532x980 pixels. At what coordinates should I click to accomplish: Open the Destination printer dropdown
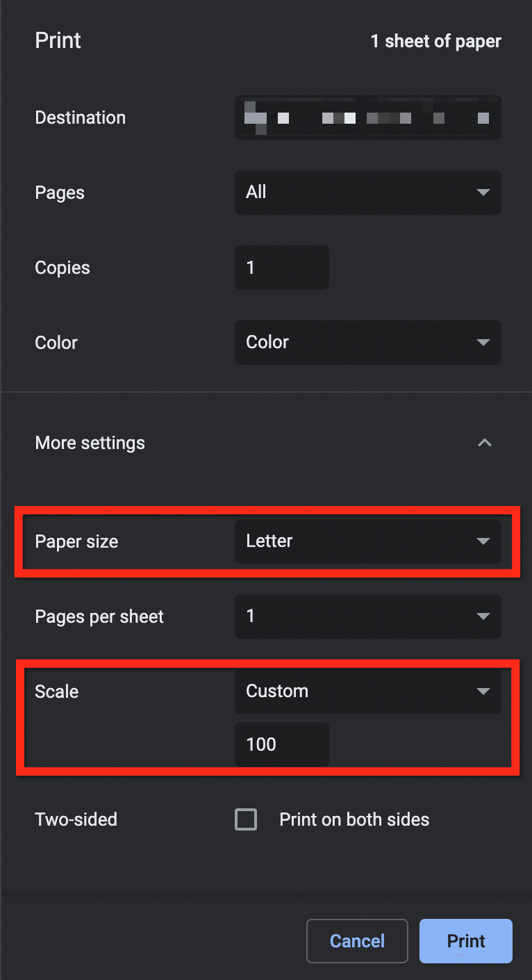pos(367,117)
